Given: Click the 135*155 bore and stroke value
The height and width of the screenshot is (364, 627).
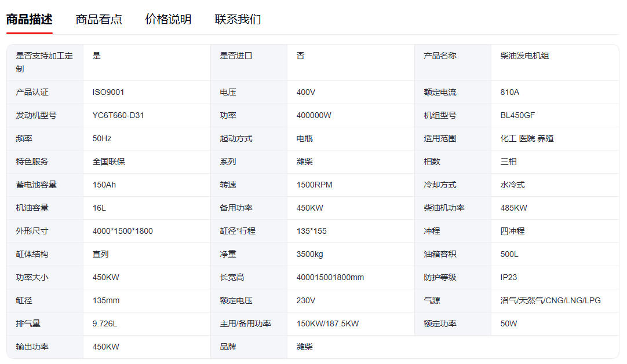Looking at the screenshot, I should coord(311,231).
